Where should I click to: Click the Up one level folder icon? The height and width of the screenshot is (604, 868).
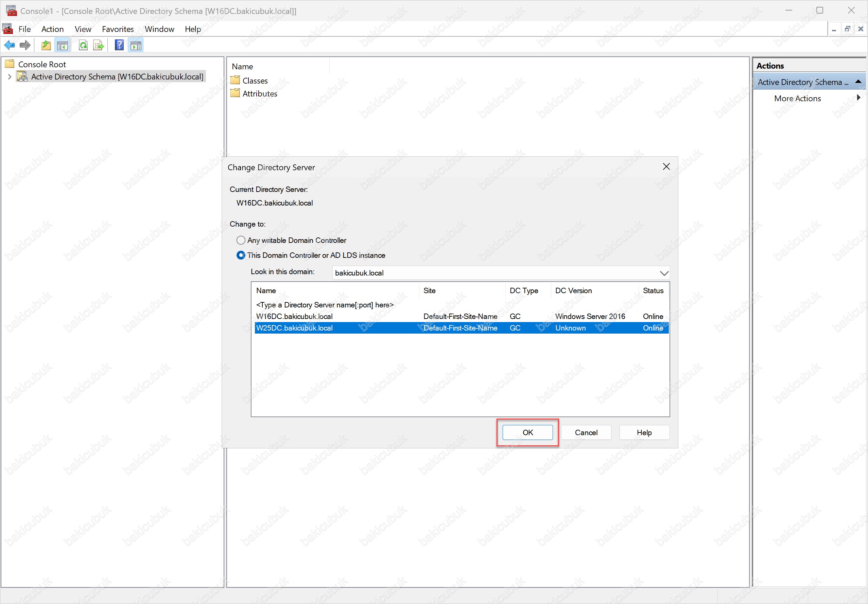[46, 46]
